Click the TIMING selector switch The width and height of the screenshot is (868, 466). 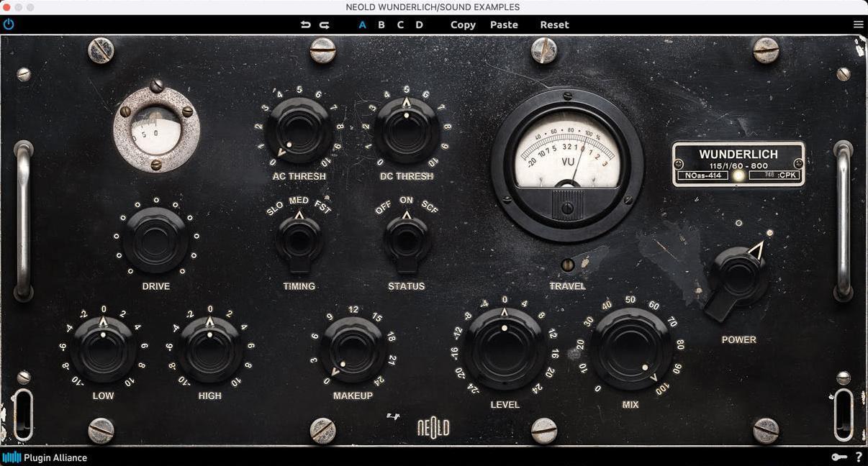[299, 242]
